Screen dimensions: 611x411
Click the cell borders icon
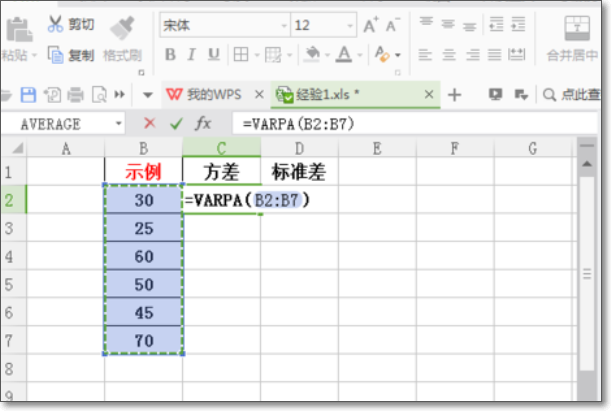click(x=241, y=55)
